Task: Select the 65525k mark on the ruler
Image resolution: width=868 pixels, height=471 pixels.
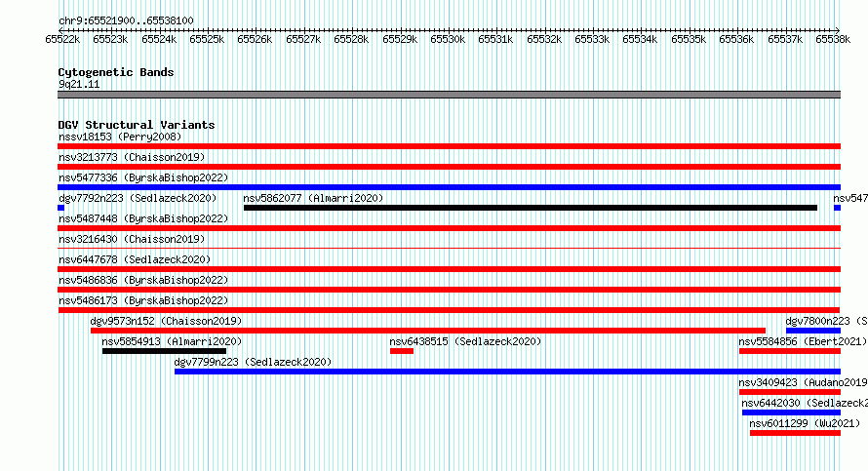Action: pos(207,39)
